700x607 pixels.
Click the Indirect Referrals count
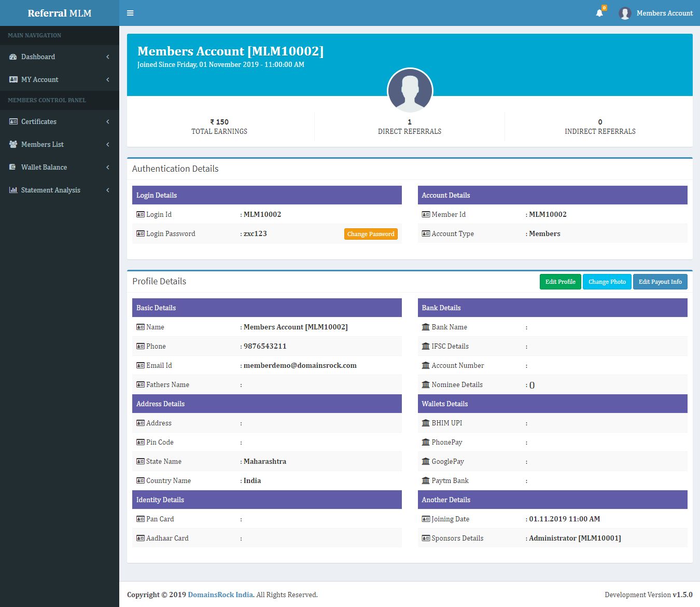(600, 122)
